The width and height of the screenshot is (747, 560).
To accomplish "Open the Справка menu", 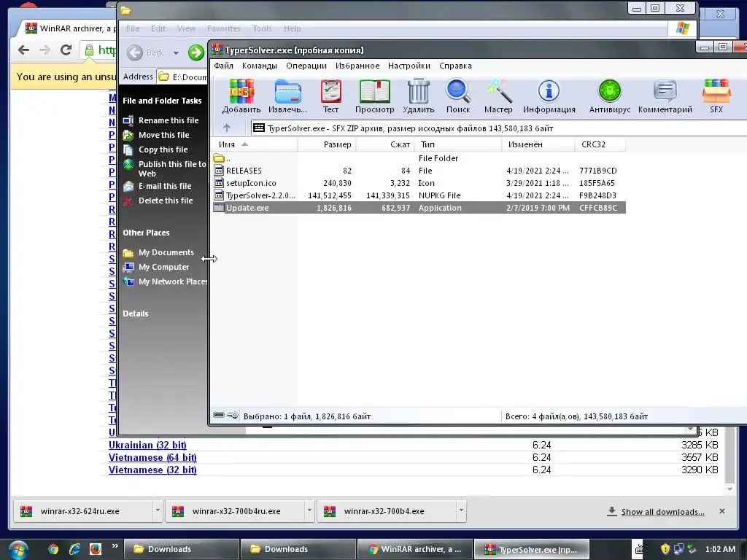I will point(455,66).
